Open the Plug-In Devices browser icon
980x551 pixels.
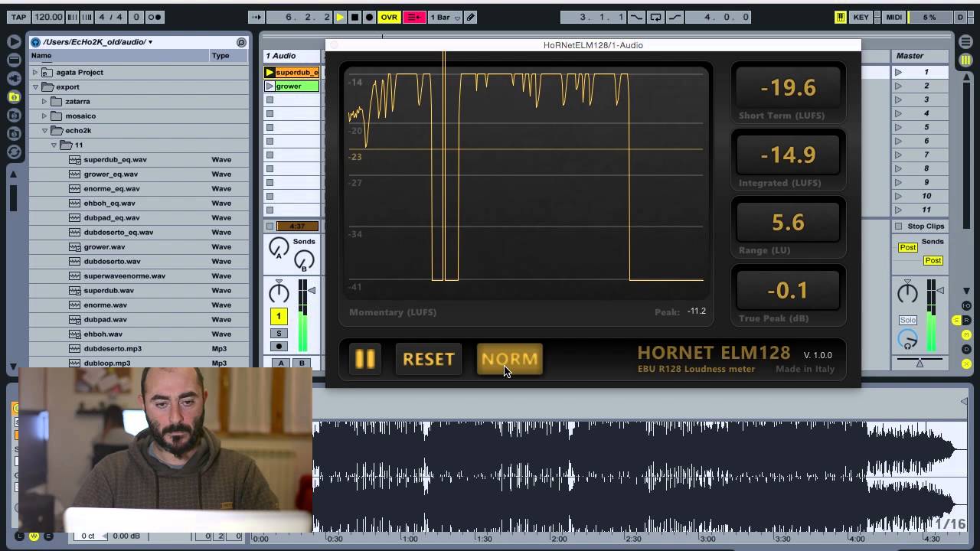(x=14, y=78)
